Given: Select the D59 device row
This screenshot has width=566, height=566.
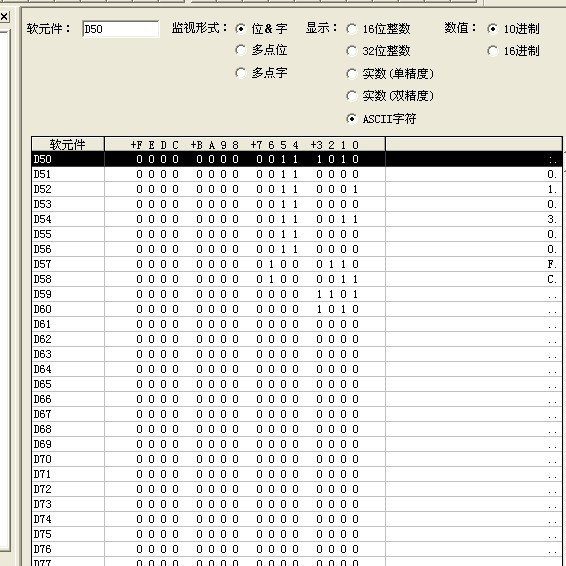Looking at the screenshot, I should point(297,294).
